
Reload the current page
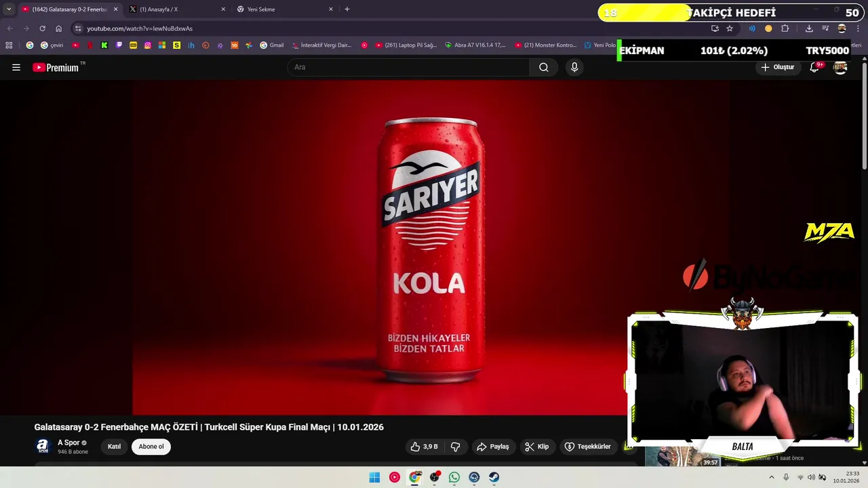coord(42,28)
